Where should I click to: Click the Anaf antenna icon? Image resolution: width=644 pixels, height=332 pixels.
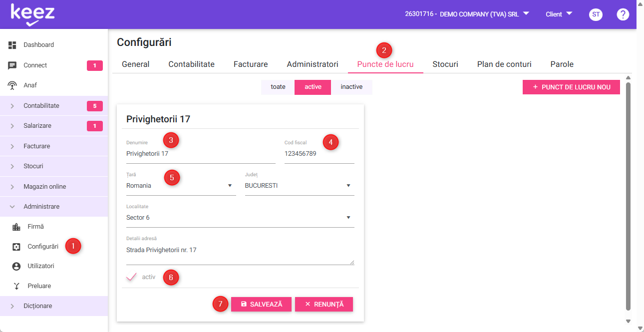(12, 85)
